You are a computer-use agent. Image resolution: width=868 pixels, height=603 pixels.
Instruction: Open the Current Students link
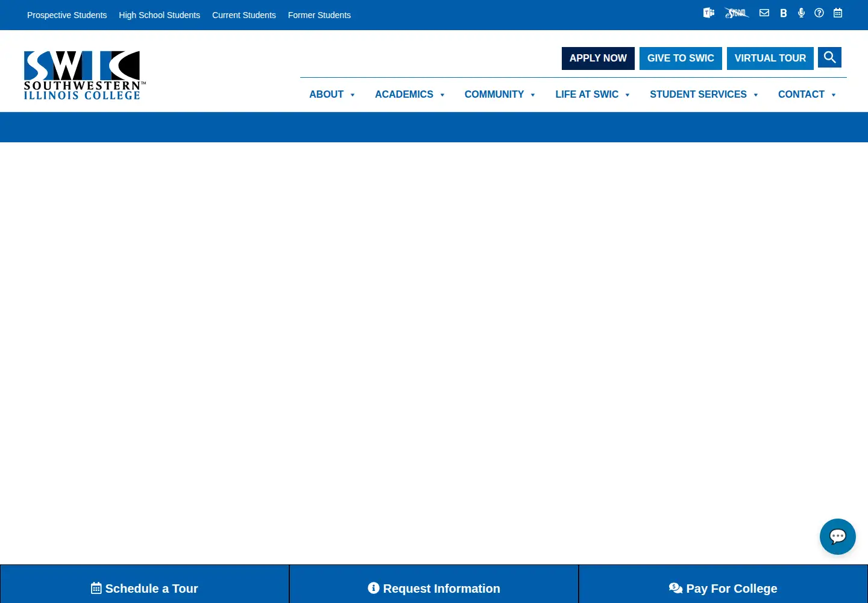click(x=244, y=15)
